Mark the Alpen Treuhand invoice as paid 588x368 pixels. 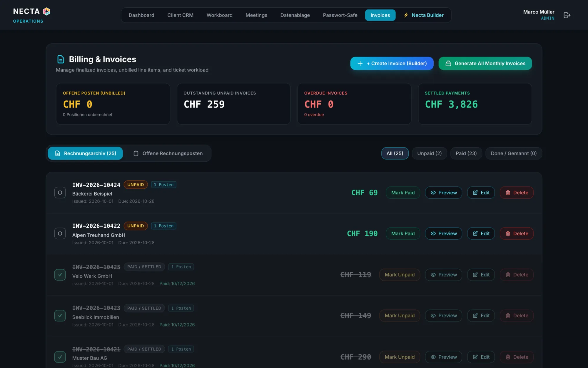(x=403, y=233)
